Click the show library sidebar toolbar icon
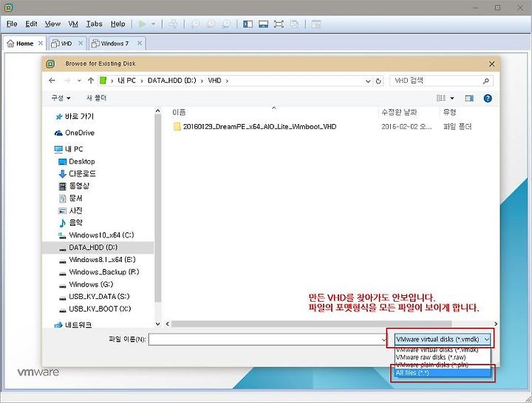532x403 pixels. coord(248,24)
